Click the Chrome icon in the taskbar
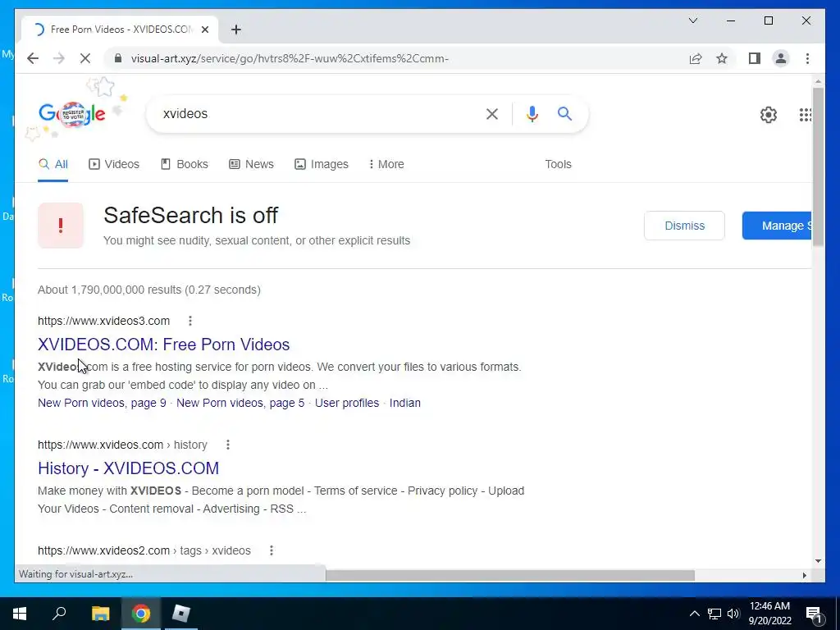 point(141,614)
